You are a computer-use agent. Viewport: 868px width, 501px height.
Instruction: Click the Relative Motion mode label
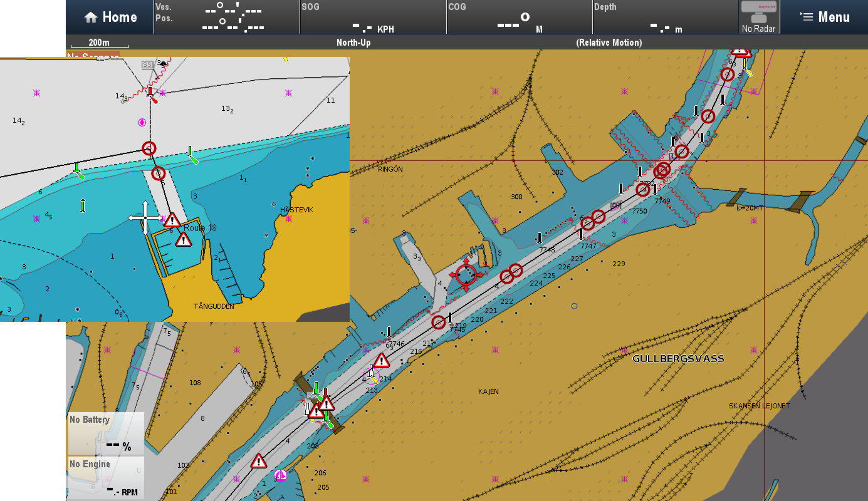[x=609, y=43]
